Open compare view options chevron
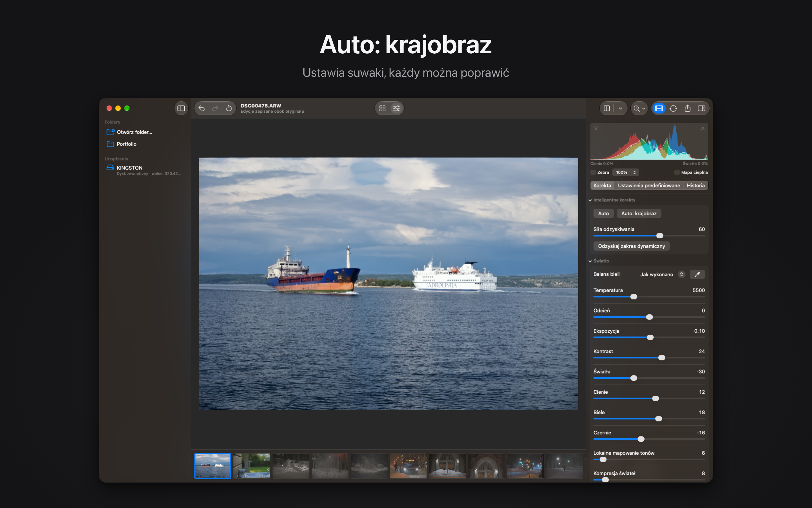Viewport: 812px width, 508px height. (x=620, y=108)
